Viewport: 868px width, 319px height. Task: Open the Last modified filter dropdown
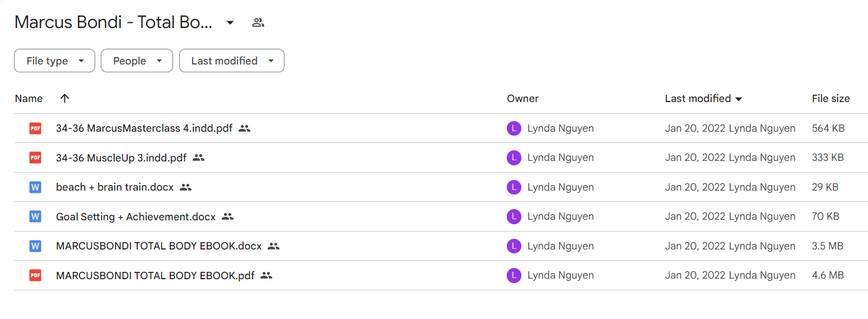point(232,61)
